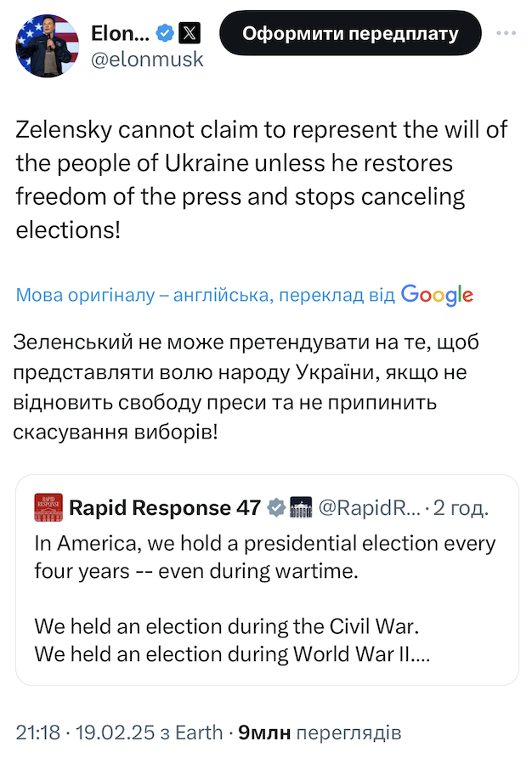Click the blue verified checkmark badge
This screenshot has height=758, width=532.
tap(166, 33)
